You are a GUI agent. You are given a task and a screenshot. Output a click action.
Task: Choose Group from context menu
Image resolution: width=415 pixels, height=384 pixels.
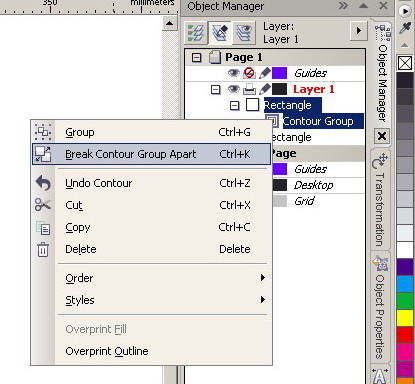[x=151, y=132]
